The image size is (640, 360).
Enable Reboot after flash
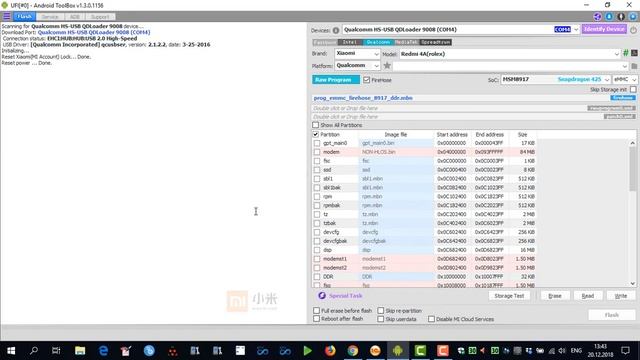316,319
